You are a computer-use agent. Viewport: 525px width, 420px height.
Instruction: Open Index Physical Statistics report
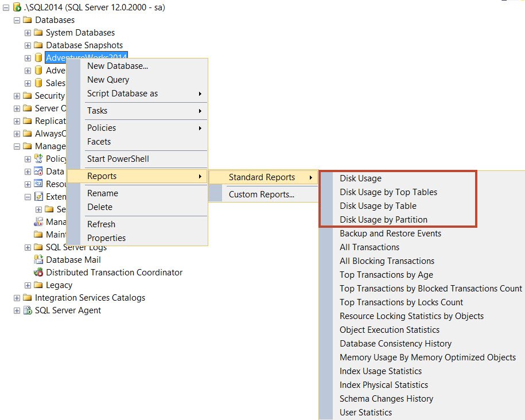[384, 385]
